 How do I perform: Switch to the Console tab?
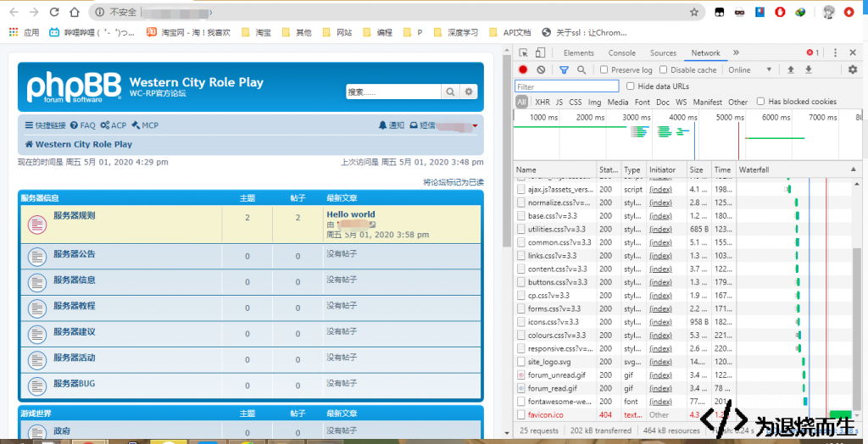[x=621, y=53]
